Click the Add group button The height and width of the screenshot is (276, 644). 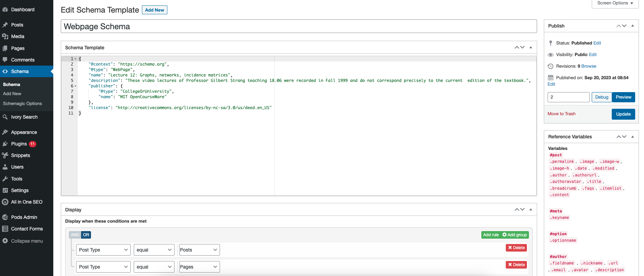pyautogui.click(x=515, y=235)
